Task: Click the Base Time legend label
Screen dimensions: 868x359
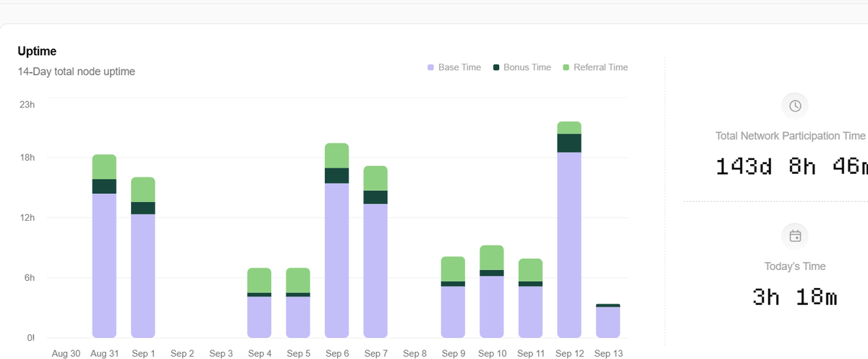Action: 459,67
